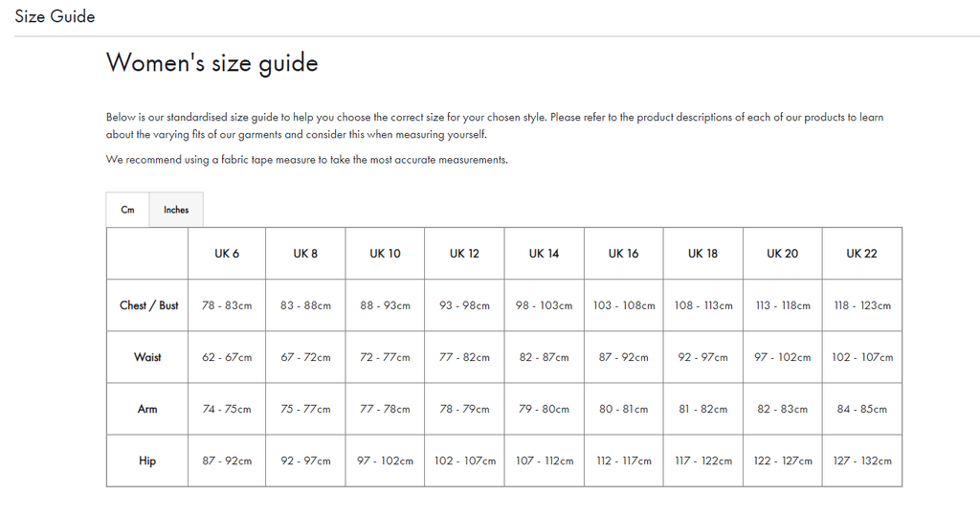Select the Hip row label
980x517 pixels.
[x=147, y=461]
